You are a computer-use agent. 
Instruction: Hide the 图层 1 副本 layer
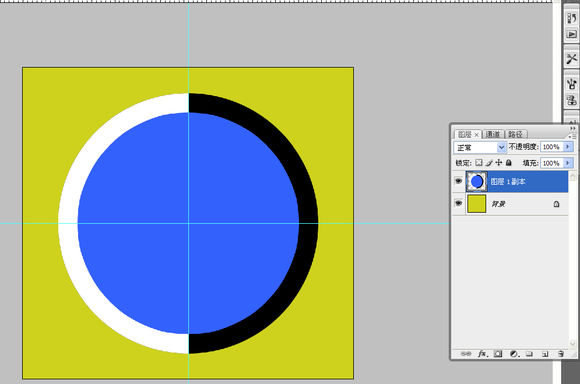[x=458, y=181]
